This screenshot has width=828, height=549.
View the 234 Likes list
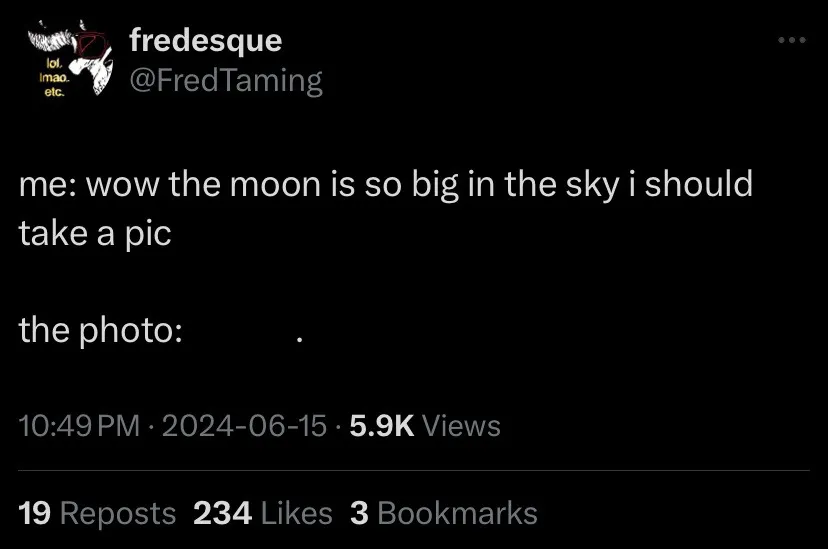pyautogui.click(x=262, y=513)
